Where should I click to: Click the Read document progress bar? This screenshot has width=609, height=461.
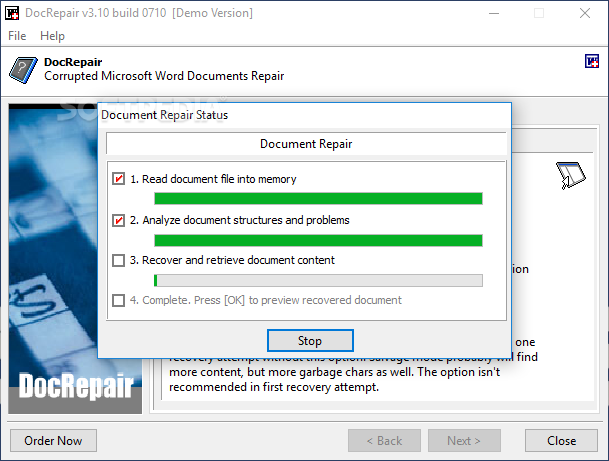tap(318, 198)
